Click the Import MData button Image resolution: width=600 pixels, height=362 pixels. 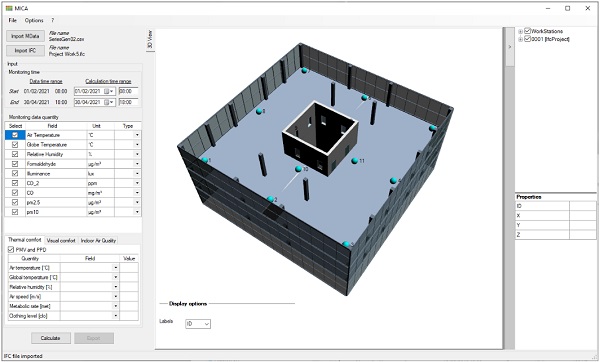25,36
